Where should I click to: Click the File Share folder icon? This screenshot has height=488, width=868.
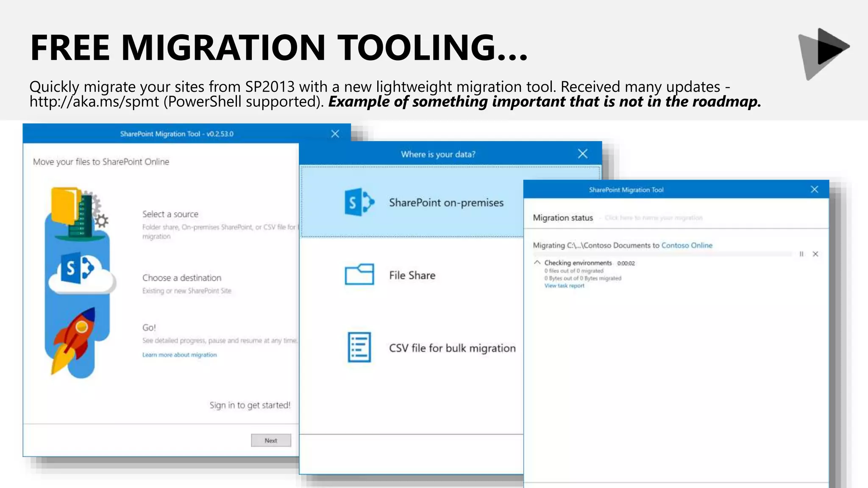[359, 274]
